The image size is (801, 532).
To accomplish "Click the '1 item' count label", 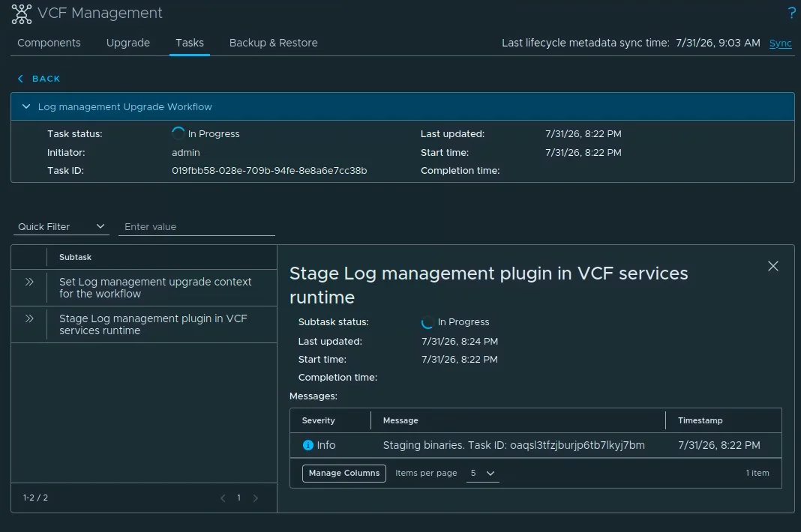I will pos(757,474).
